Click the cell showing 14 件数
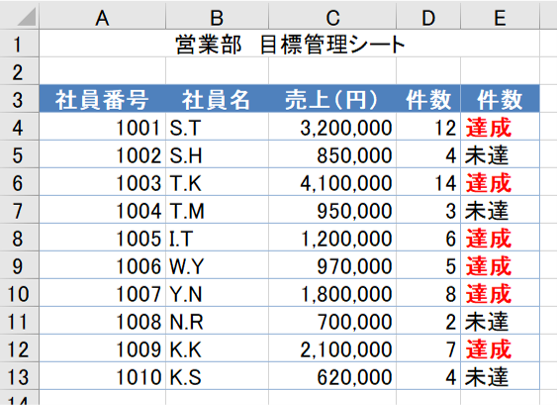The image size is (557, 405). [x=428, y=183]
